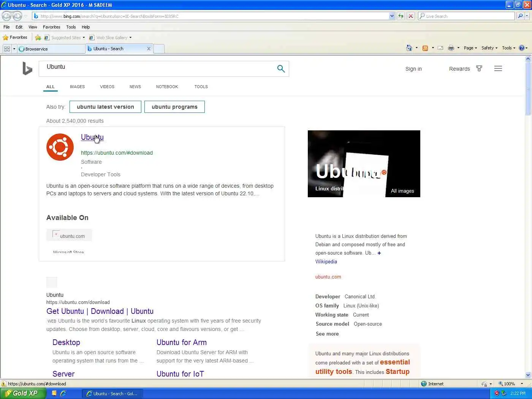Click the RSS feeds icon

click(425, 48)
